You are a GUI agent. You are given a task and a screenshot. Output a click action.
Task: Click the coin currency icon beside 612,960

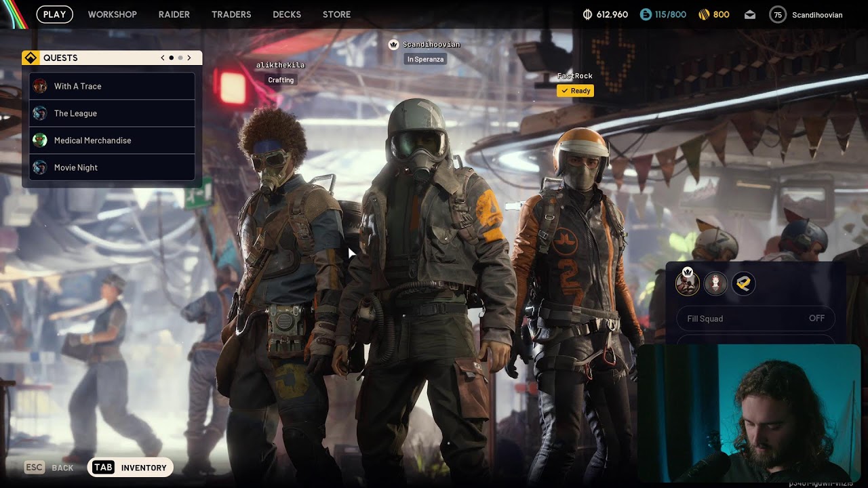pos(587,14)
